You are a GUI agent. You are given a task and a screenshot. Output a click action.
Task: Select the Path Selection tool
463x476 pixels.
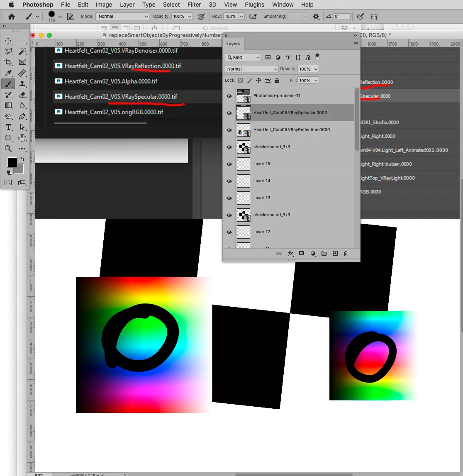point(22,127)
